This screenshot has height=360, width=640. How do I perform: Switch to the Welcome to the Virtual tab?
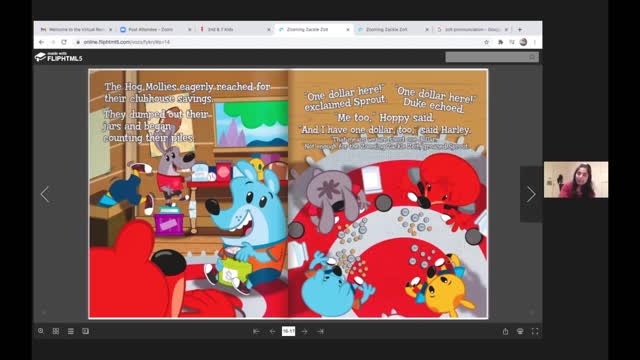coord(76,29)
